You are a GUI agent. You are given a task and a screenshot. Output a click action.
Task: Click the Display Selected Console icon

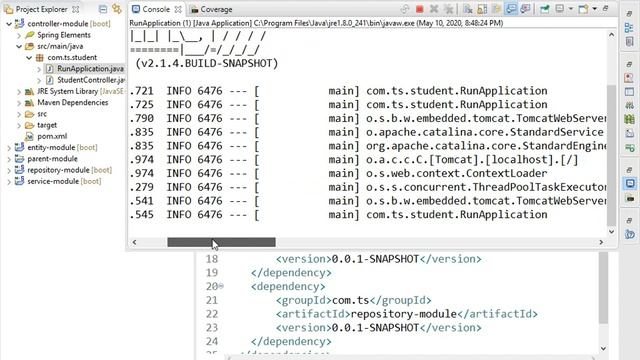point(560,9)
